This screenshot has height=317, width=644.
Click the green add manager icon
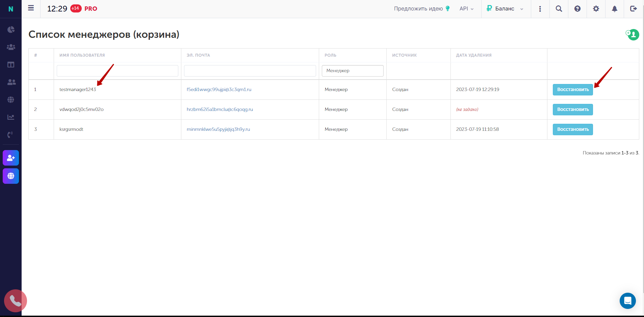click(633, 34)
